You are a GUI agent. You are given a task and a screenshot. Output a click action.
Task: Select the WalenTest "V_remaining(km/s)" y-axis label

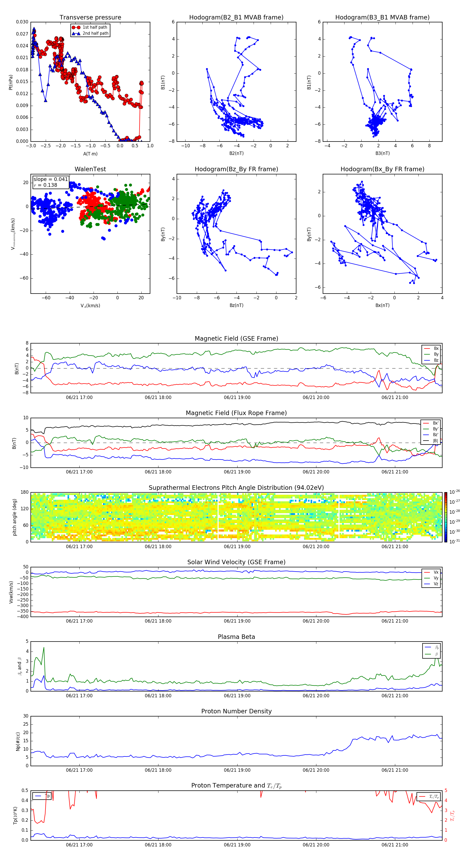click(13, 234)
